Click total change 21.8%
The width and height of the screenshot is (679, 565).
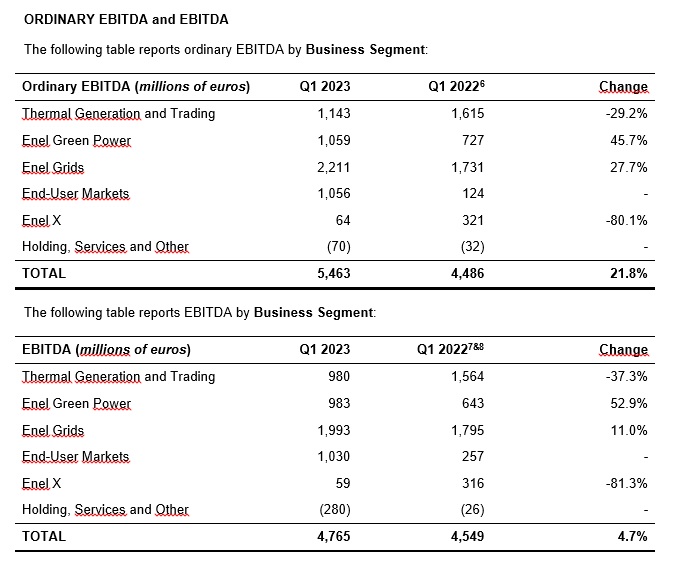point(629,274)
